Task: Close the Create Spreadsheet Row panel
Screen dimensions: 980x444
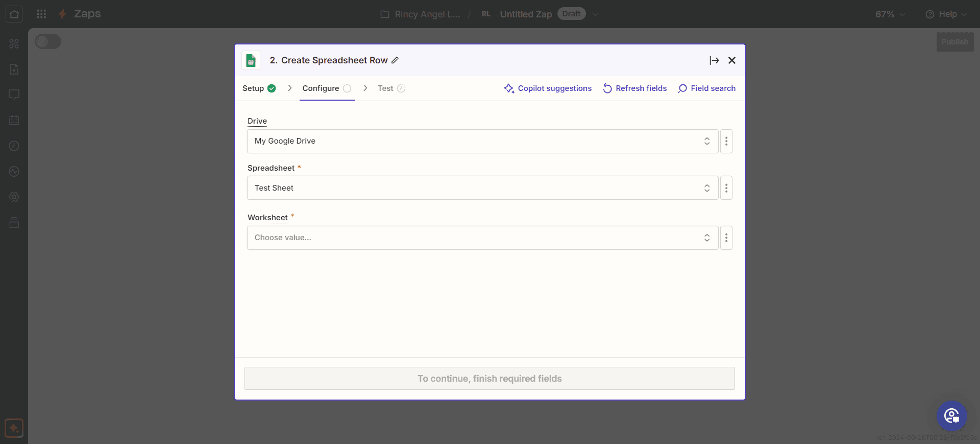Action: point(732,60)
